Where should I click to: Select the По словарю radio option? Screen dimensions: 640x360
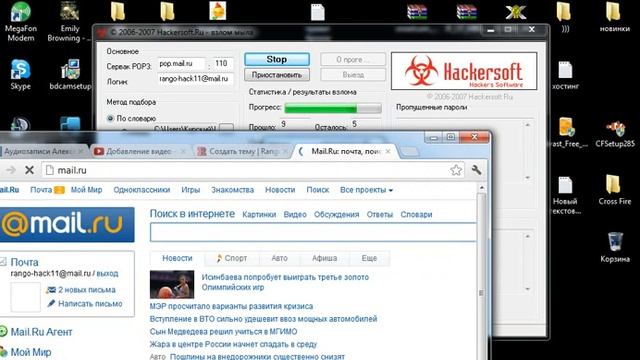click(110, 118)
